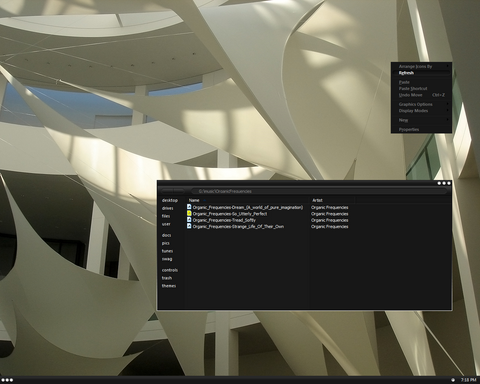Image resolution: width=480 pixels, height=384 pixels.
Task: Click the yellow So_Utterly_Perfect file icon
Action: pos(189,214)
